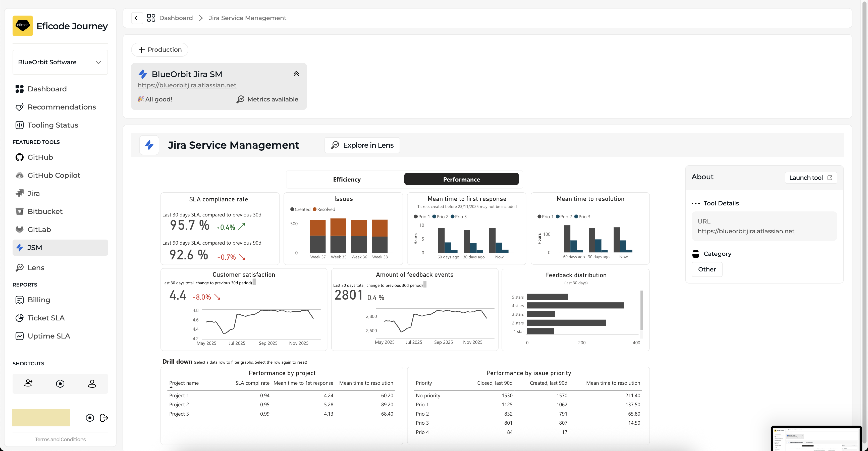The image size is (868, 451).
Task: Open the GitLab tool in sidebar
Action: (39, 230)
